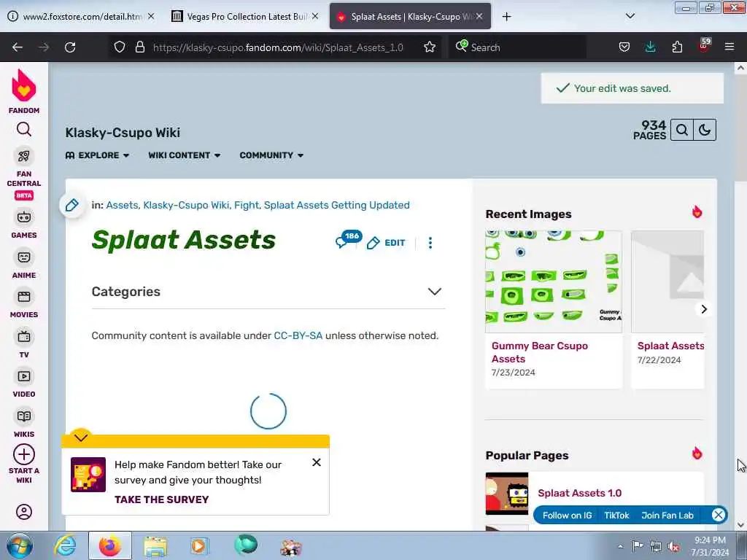Open the Firefox hamburger menu
The width and height of the screenshot is (747, 560).
point(729,47)
